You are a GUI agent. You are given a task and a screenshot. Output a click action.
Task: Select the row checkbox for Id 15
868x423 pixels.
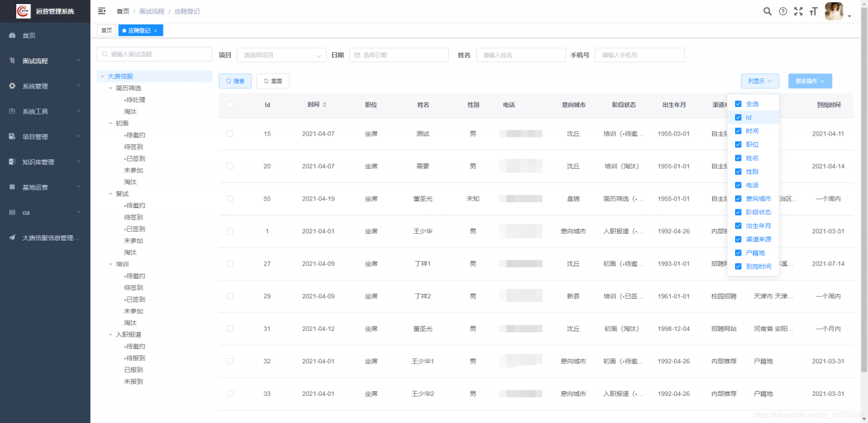tap(230, 134)
